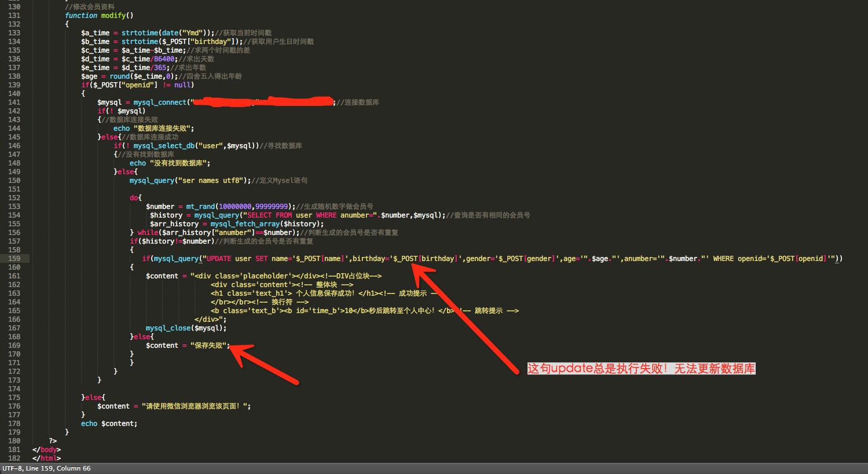The width and height of the screenshot is (868, 474).
Task: Click "mysql_select_db" on line 146
Action: pyautogui.click(x=164, y=146)
